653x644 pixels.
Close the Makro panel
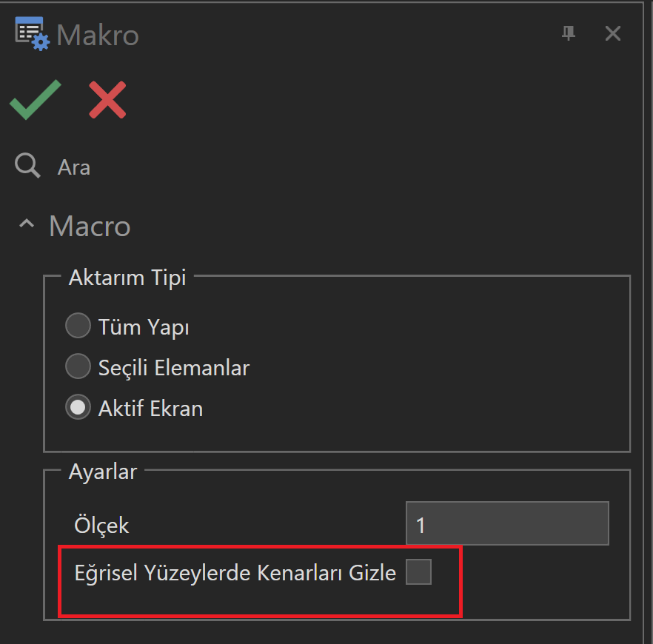click(x=612, y=33)
